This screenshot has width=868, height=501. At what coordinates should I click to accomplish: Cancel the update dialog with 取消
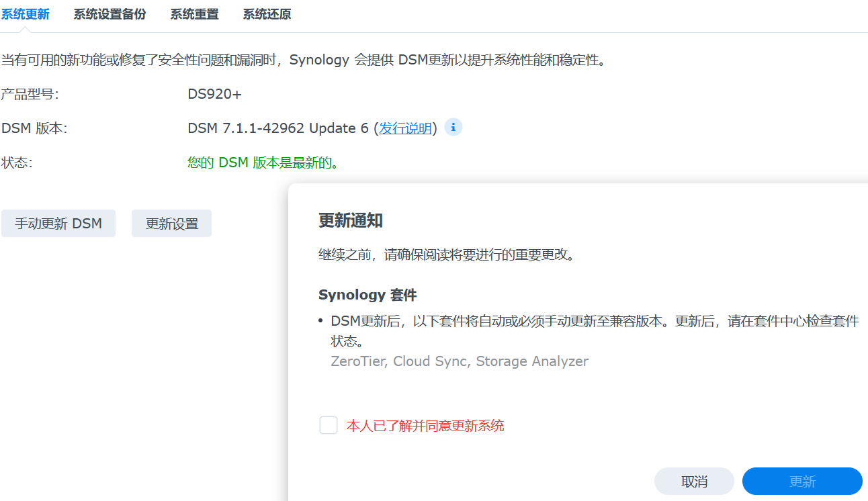pos(694,482)
